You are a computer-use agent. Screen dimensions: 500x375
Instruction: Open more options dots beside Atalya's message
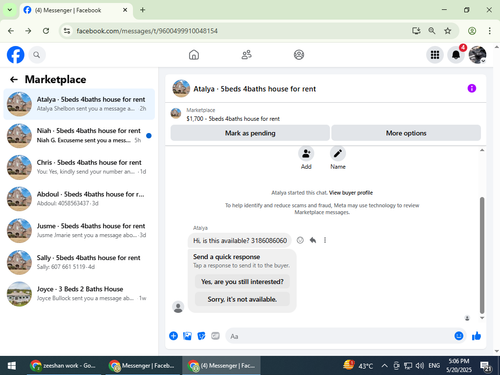coord(325,240)
